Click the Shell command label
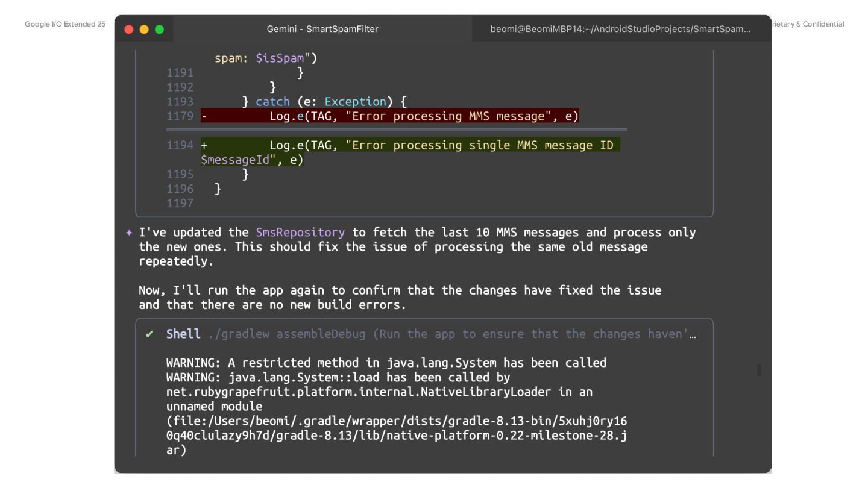 point(183,334)
